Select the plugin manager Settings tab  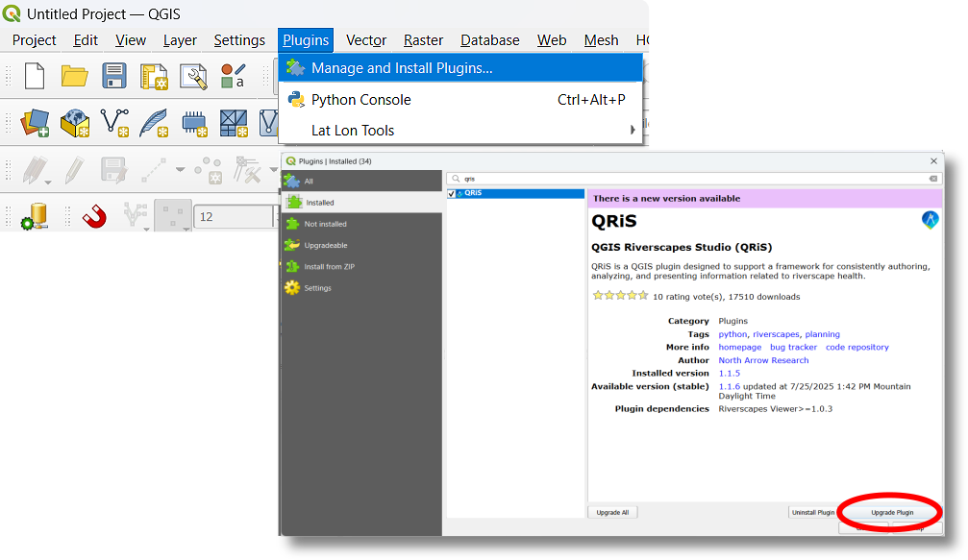(361, 288)
